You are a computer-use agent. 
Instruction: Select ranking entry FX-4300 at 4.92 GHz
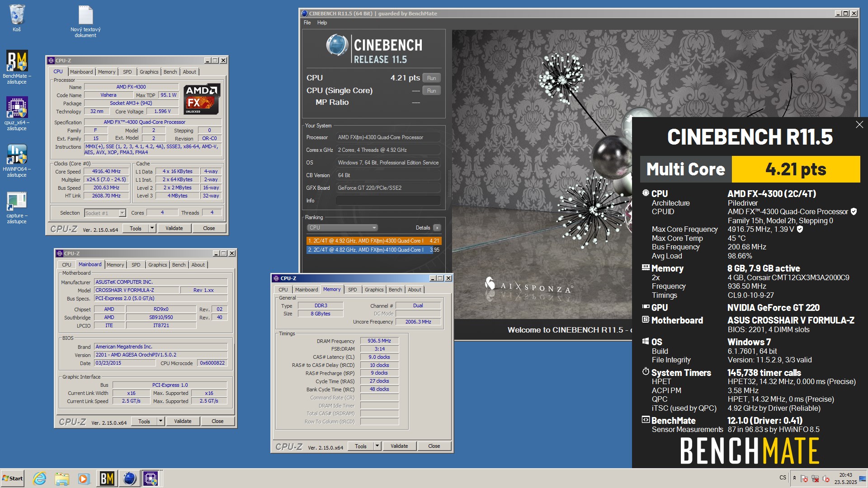coord(373,241)
